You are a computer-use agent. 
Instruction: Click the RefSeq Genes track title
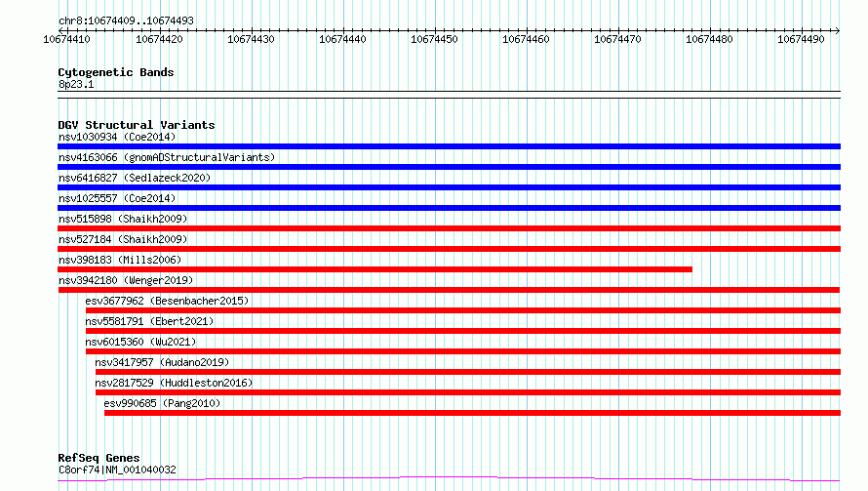tap(99, 458)
